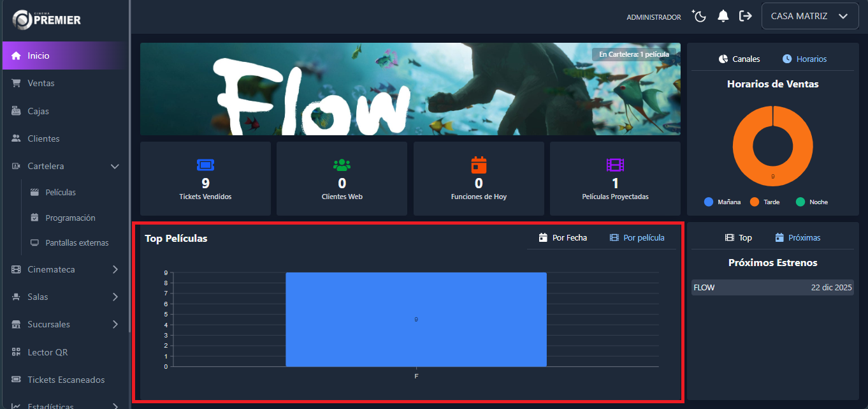Click the Lector QR code icon
The width and height of the screenshot is (868, 409).
17,352
